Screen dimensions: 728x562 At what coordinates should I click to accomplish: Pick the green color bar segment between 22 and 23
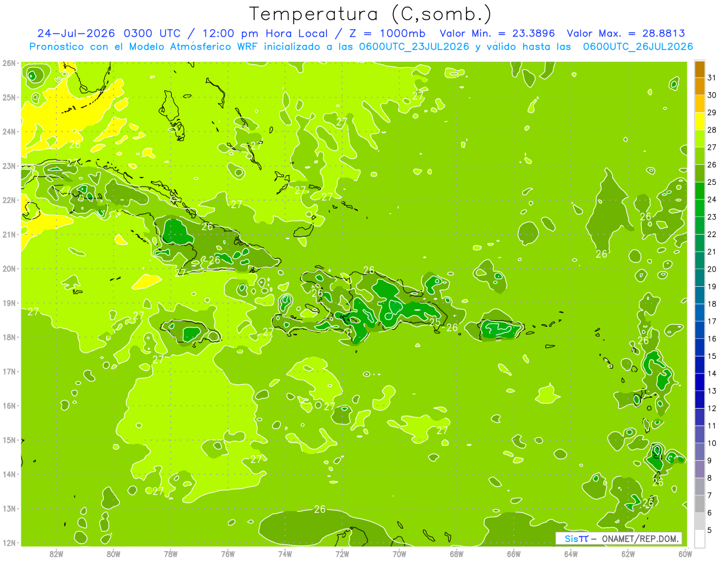pos(699,226)
